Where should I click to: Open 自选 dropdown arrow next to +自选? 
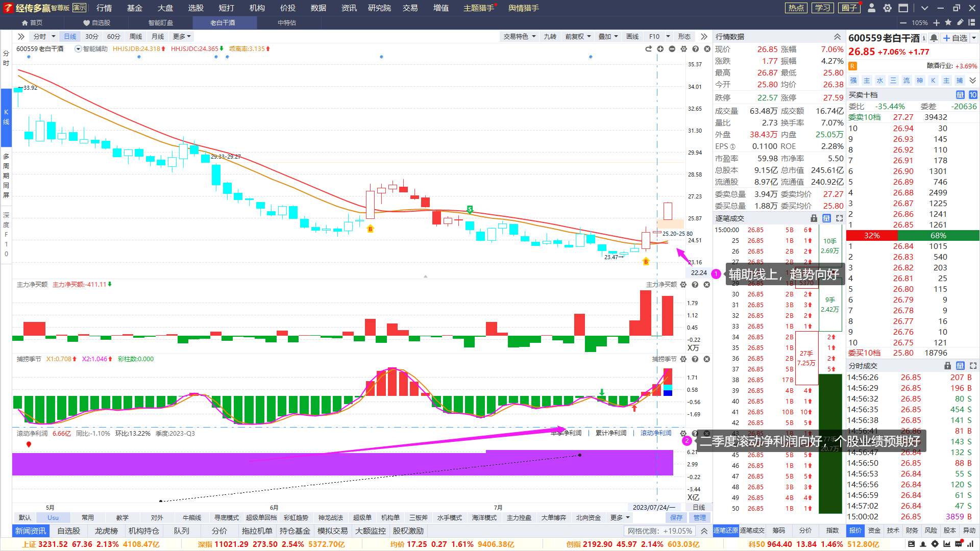pos(974,38)
